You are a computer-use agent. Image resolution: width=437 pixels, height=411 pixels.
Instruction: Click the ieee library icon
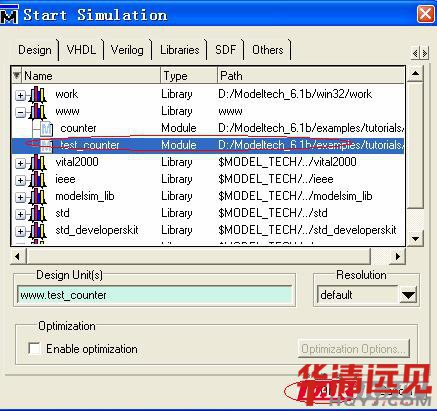coord(38,180)
